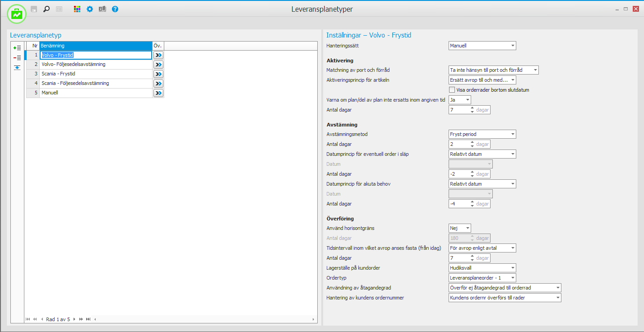Jump to last row in grid navigator
The height and width of the screenshot is (332, 644).
(88, 319)
